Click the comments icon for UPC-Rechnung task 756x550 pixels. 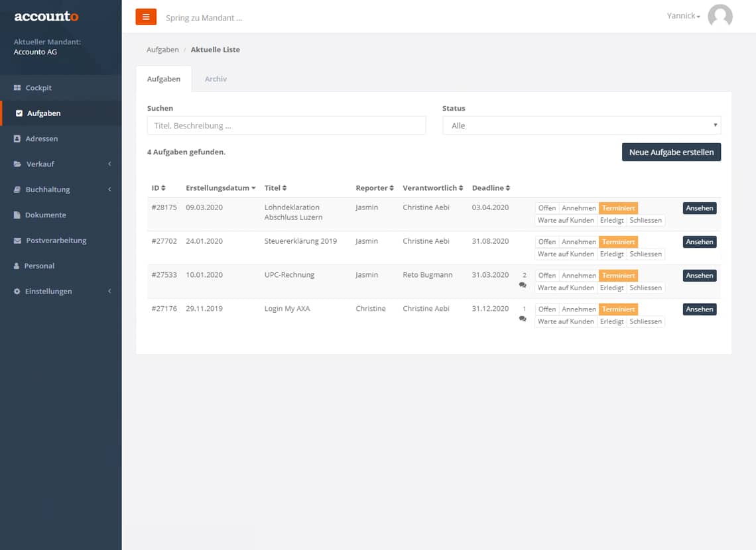tap(523, 285)
